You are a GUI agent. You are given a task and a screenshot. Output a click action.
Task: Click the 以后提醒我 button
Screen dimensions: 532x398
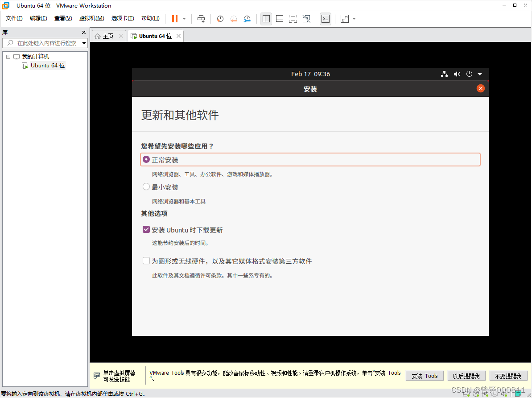(x=466, y=376)
